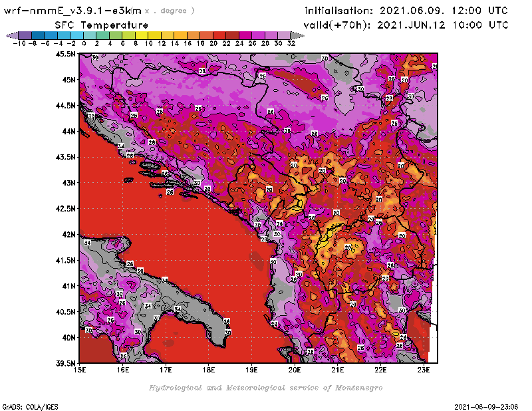Click the '17E' longitude label
532x411 pixels.
click(x=166, y=370)
